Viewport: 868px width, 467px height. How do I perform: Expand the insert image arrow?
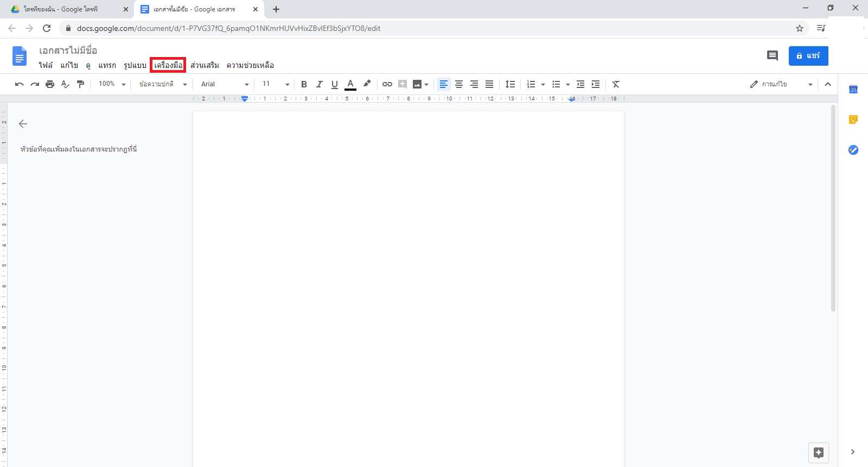427,84
